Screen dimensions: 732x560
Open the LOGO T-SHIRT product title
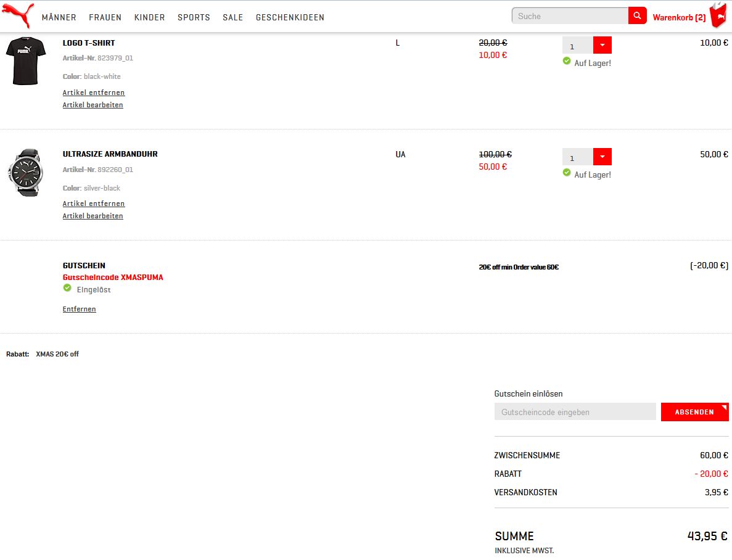click(89, 43)
